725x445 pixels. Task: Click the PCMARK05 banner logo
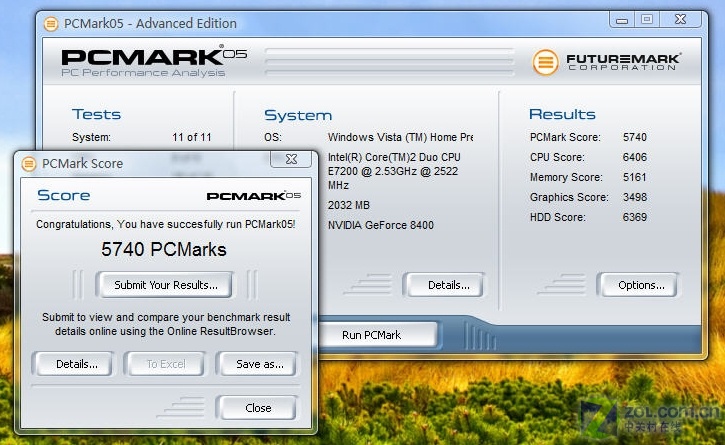[154, 61]
